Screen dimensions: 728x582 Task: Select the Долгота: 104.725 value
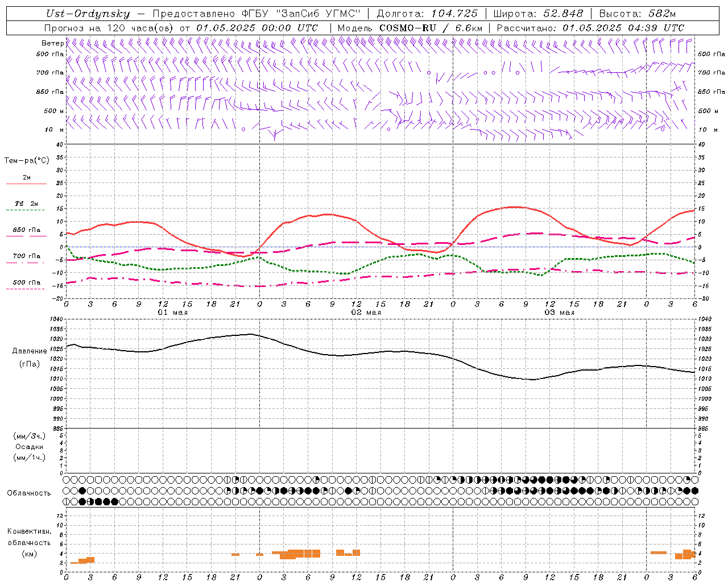427,14
